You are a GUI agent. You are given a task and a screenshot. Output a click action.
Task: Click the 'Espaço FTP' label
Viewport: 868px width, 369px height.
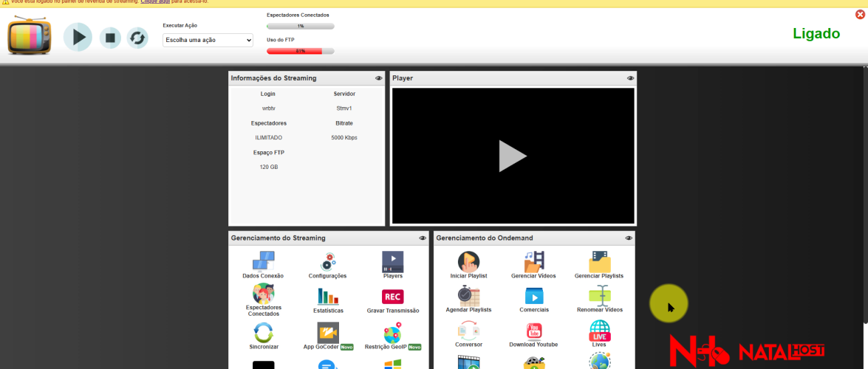[268, 152]
